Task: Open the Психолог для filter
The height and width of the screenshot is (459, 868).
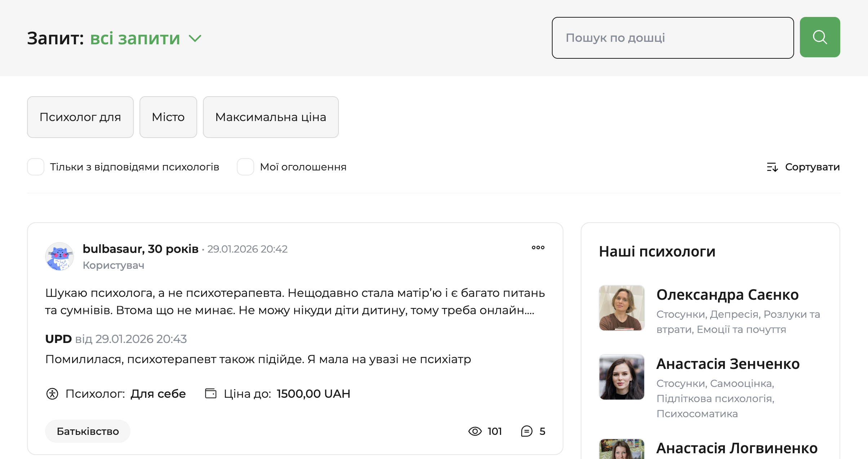Action: point(80,117)
